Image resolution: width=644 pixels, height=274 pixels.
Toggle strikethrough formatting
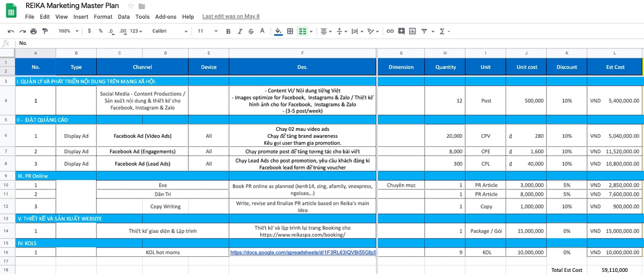[251, 31]
